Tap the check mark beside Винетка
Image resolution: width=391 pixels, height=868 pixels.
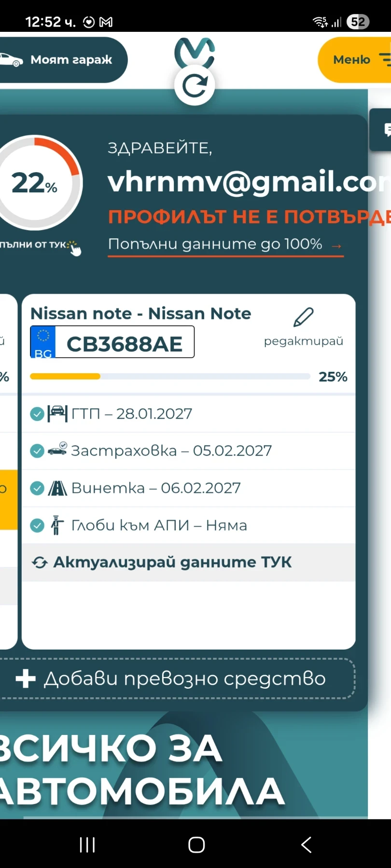pyautogui.click(x=37, y=488)
